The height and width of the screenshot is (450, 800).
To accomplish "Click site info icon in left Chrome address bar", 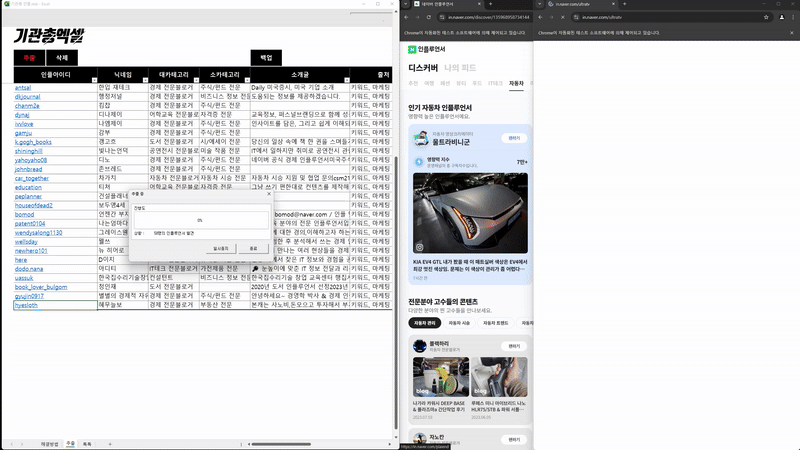I will tap(442, 17).
